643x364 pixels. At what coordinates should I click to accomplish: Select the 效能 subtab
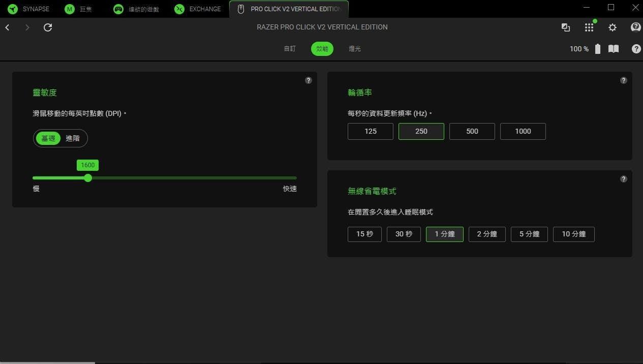pyautogui.click(x=322, y=49)
